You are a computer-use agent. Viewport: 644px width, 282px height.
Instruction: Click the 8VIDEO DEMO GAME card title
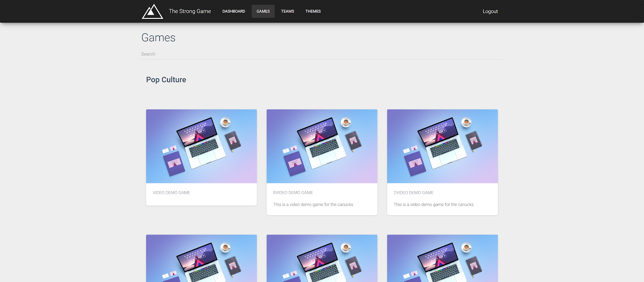293,193
